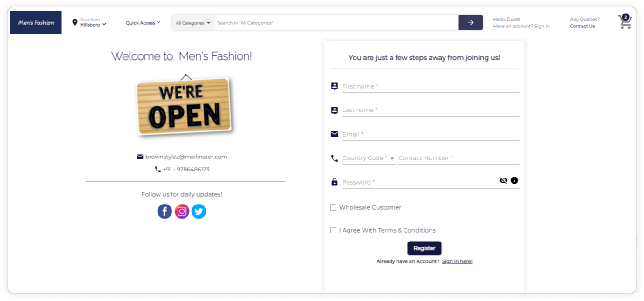
Task: Click the location pin icon
Action: tap(75, 22)
